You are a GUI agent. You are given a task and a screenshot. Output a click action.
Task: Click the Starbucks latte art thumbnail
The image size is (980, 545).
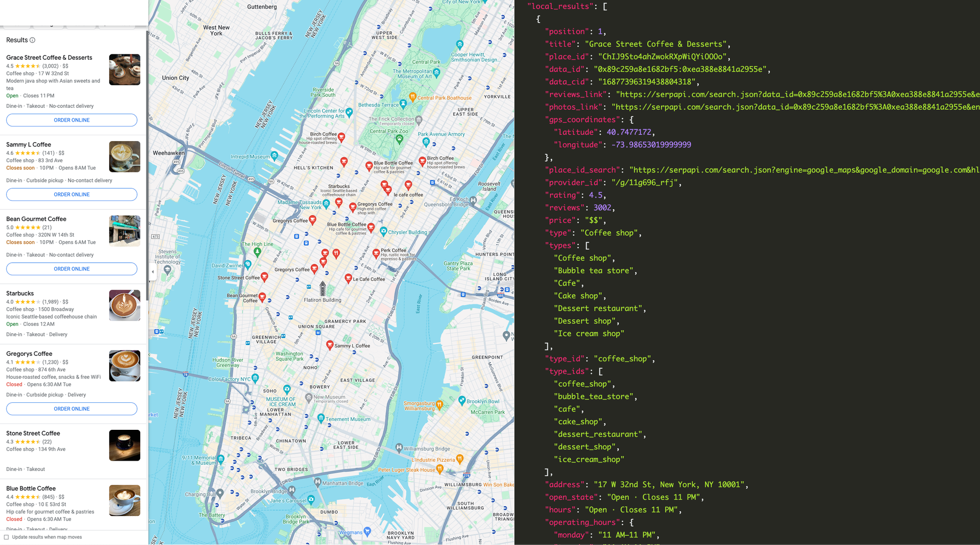click(124, 305)
